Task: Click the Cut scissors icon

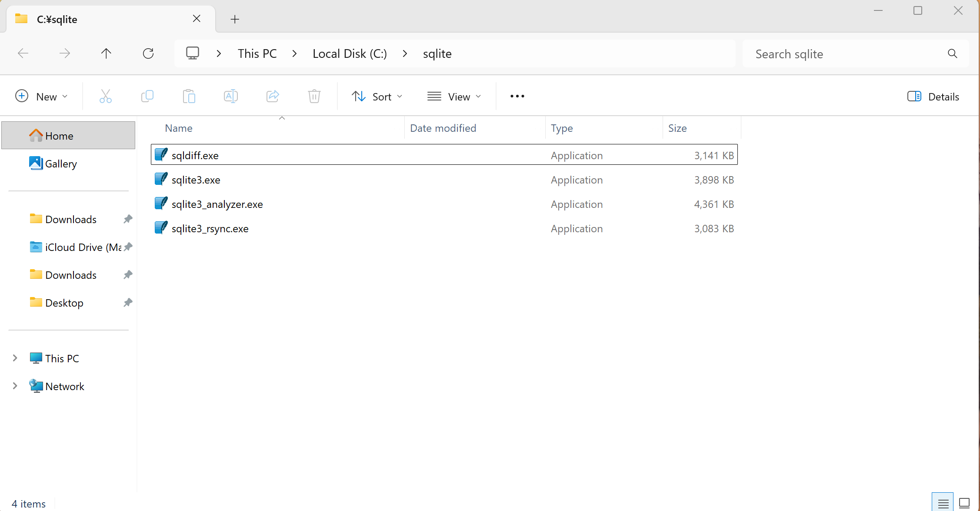Action: (x=106, y=96)
